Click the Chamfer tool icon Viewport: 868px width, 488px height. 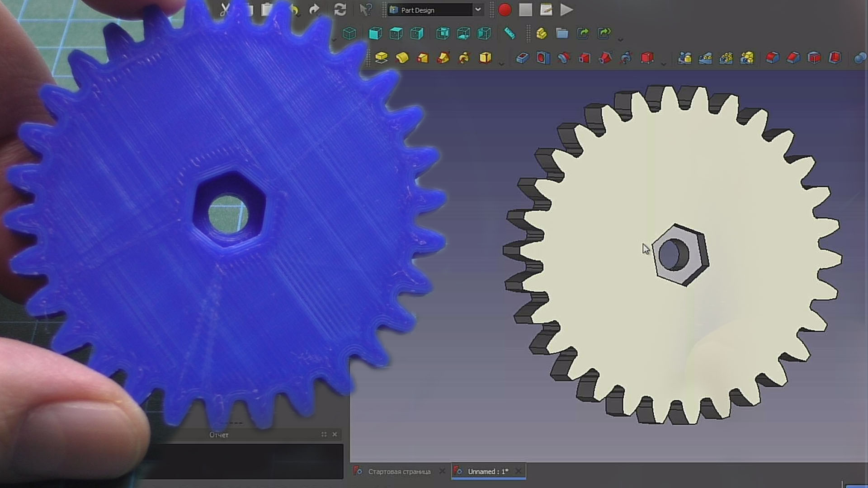point(793,58)
